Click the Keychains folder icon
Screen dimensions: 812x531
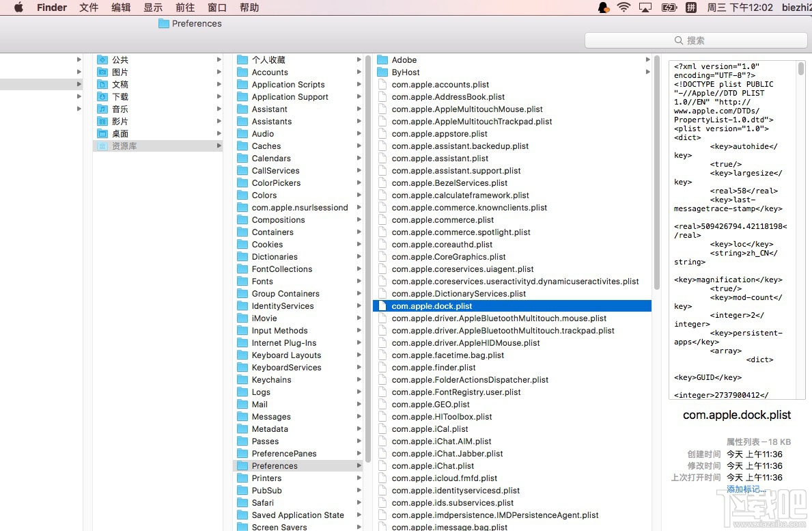pyautogui.click(x=242, y=380)
